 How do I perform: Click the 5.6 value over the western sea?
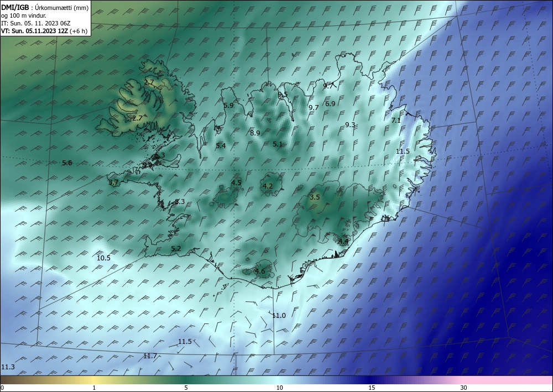[67, 163]
